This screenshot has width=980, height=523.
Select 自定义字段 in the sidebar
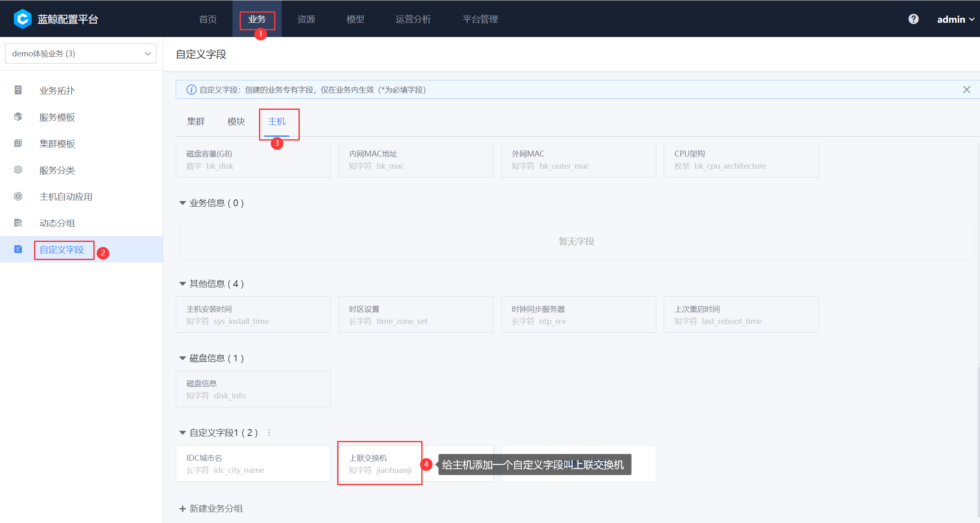pos(81,250)
